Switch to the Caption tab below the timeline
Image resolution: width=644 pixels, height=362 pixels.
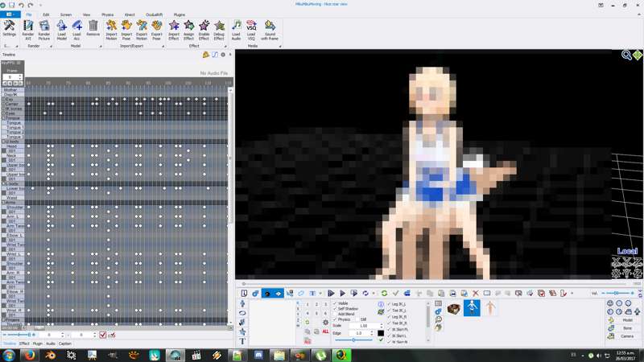pyautogui.click(x=65, y=343)
